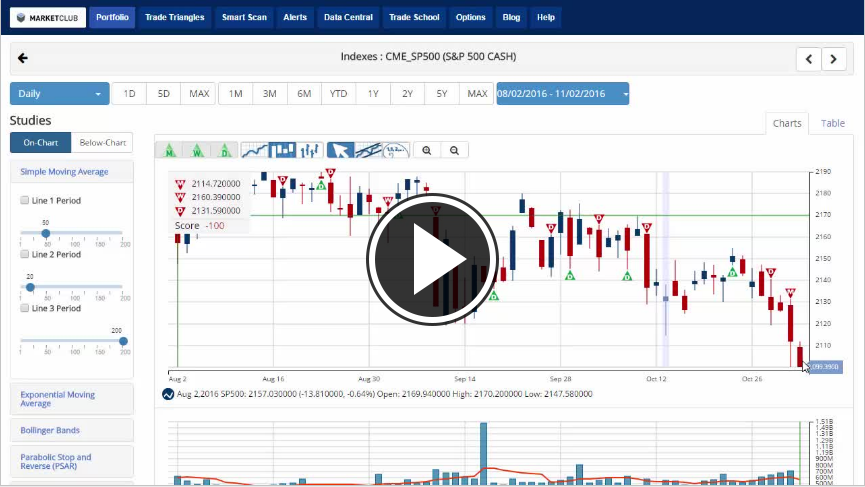This screenshot has width=865, height=487.
Task: Play the video overlay
Action: click(x=432, y=259)
